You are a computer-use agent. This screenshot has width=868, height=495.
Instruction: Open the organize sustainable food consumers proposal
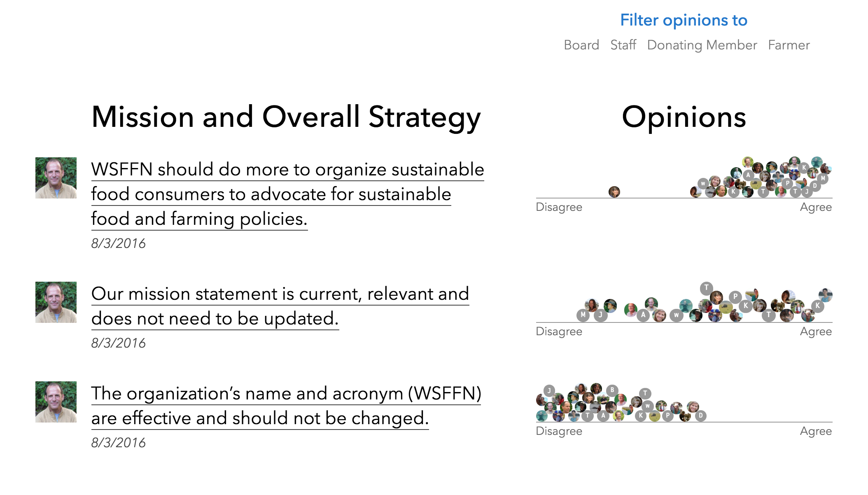(x=287, y=194)
